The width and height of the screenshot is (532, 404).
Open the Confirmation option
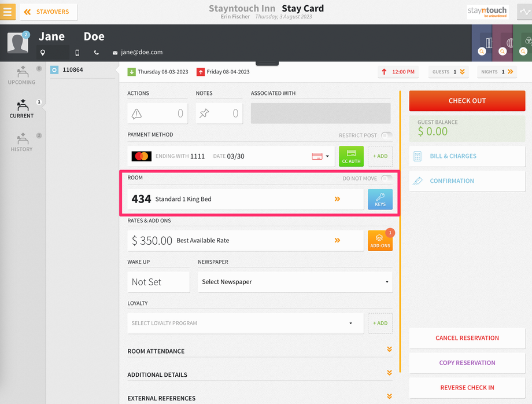click(467, 181)
